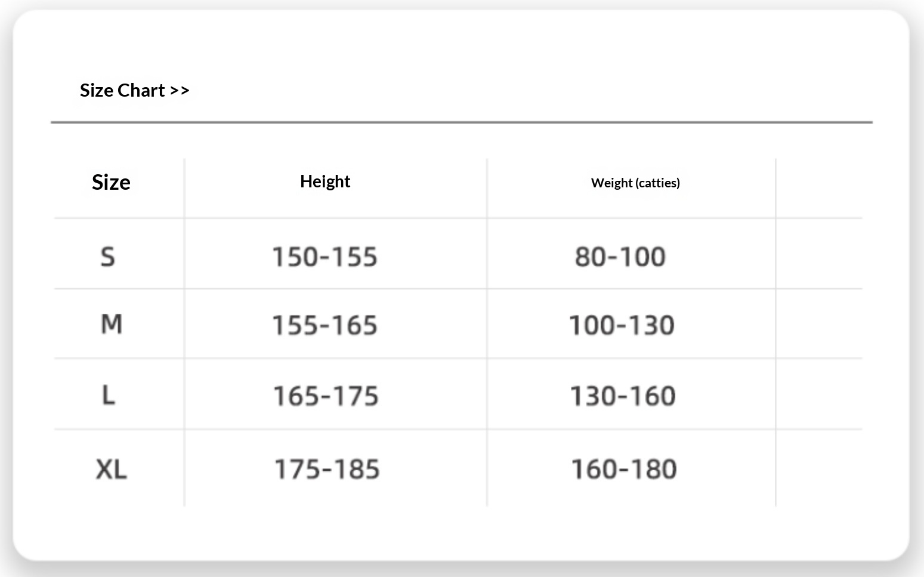Click the 130-160 weight cell

pos(623,396)
